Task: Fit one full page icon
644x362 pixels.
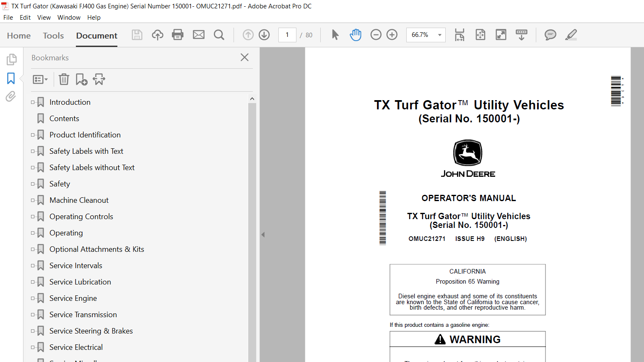Action: coord(480,35)
